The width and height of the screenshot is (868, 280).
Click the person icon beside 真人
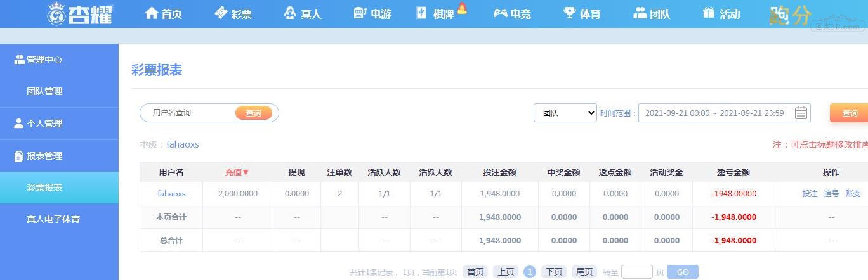click(290, 13)
